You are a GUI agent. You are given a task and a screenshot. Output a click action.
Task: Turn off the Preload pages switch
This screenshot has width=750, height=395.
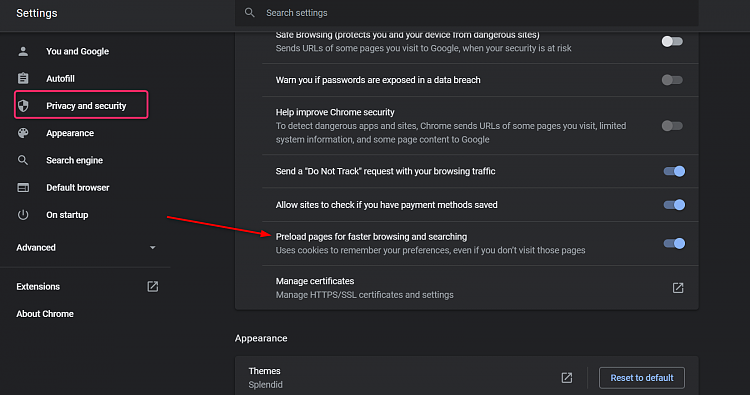(674, 243)
